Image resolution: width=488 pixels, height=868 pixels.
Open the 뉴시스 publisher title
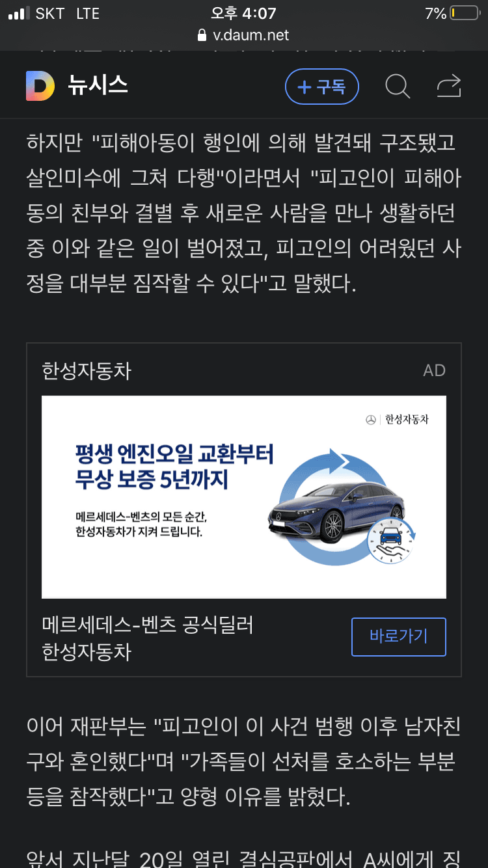(x=98, y=86)
